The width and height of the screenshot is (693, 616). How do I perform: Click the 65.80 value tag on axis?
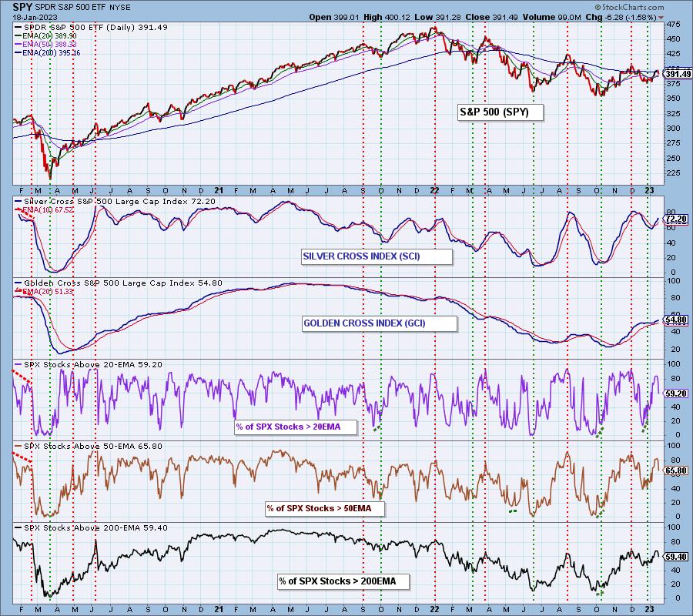click(x=677, y=471)
